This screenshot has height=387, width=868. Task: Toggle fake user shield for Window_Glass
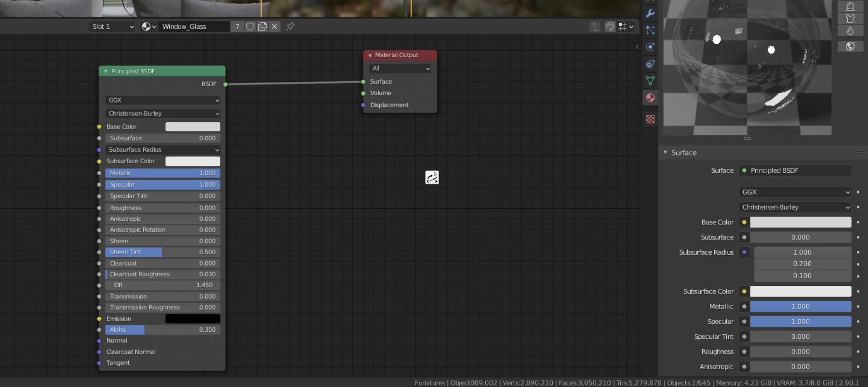[250, 26]
